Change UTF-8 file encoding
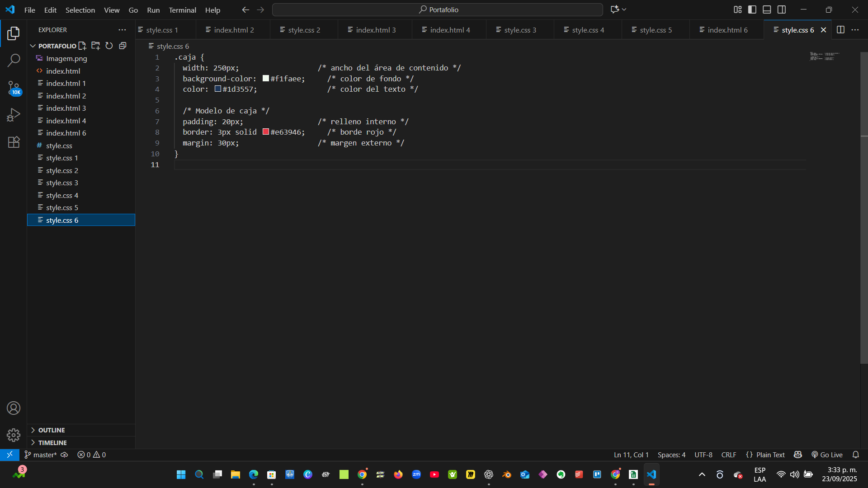 703,455
